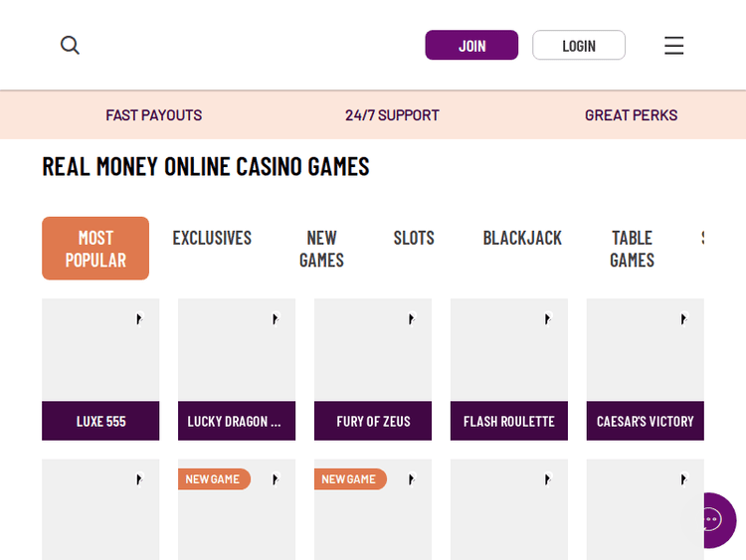The width and height of the screenshot is (746, 560).
Task: Click the play icon on Lucky Dragon tile
Action: (276, 319)
